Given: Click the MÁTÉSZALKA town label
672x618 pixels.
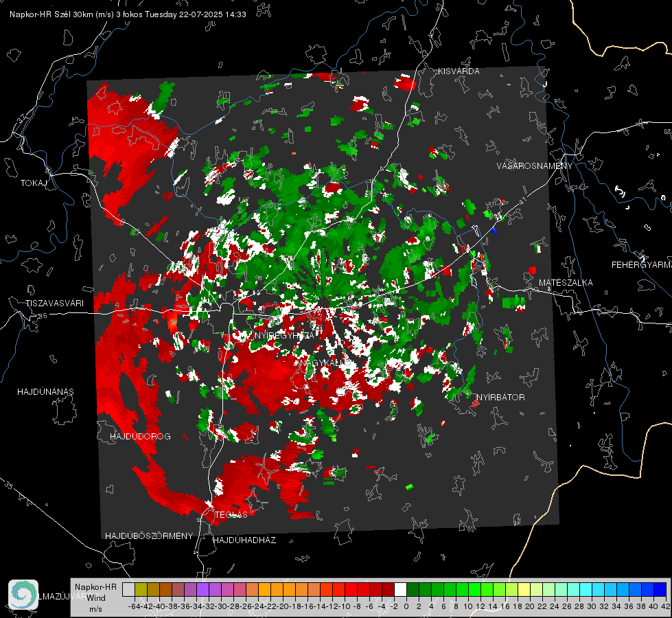Looking at the screenshot, I should [x=566, y=283].
